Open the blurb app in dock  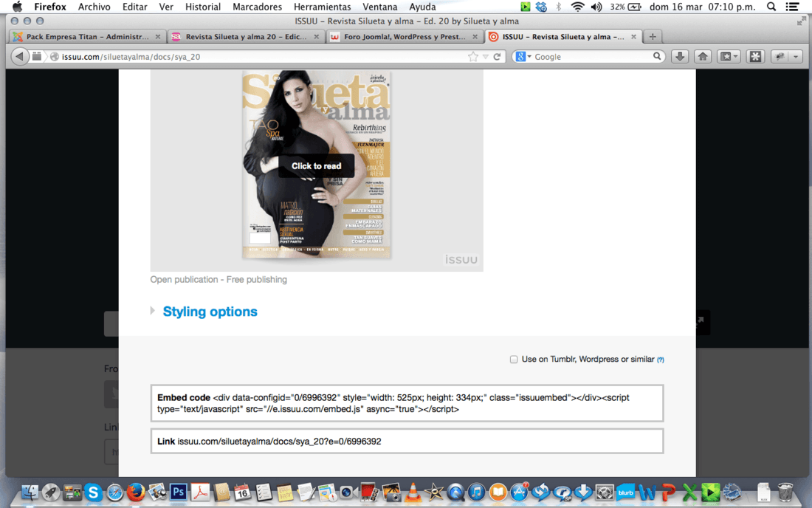(625, 492)
